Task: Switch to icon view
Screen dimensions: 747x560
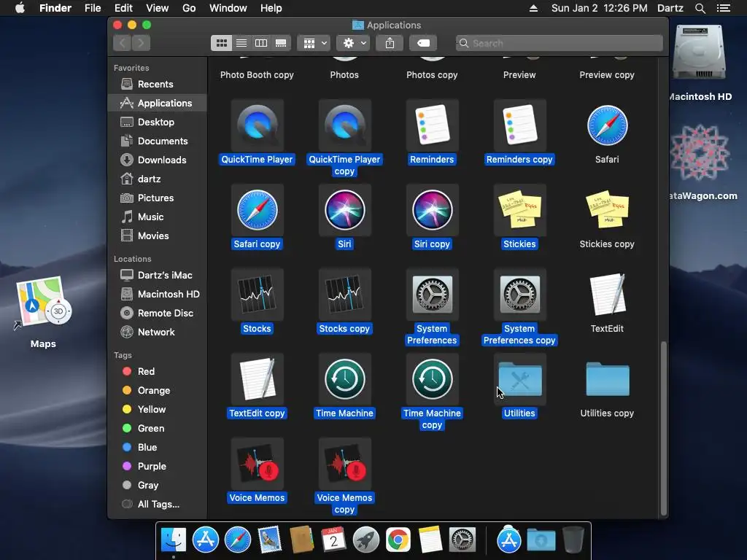Action: [222, 43]
